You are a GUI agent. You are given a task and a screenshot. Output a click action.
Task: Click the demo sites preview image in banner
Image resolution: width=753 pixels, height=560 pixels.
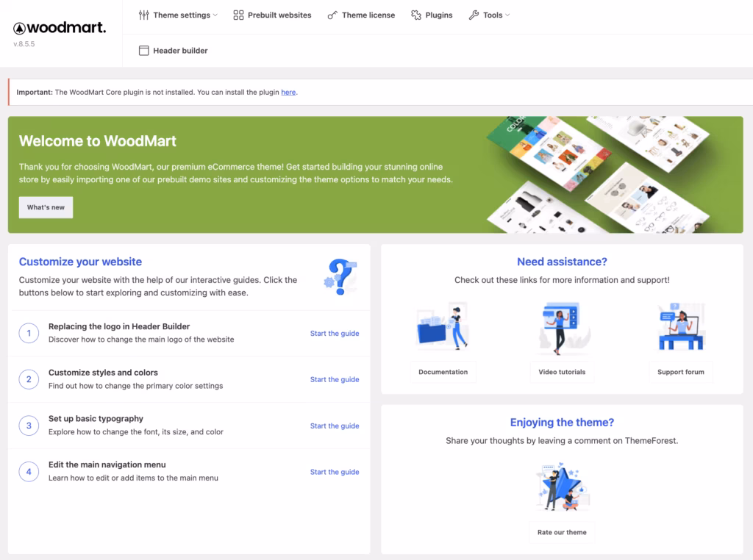600,175
